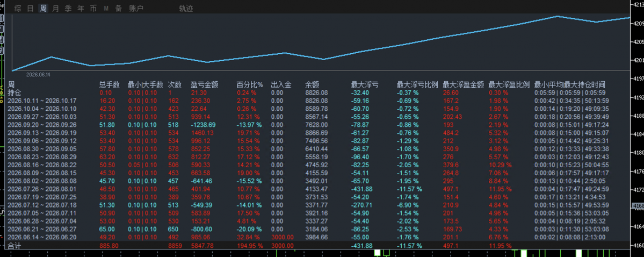Click the max floating profit 484.2
644x257 pixels.
tap(451, 133)
